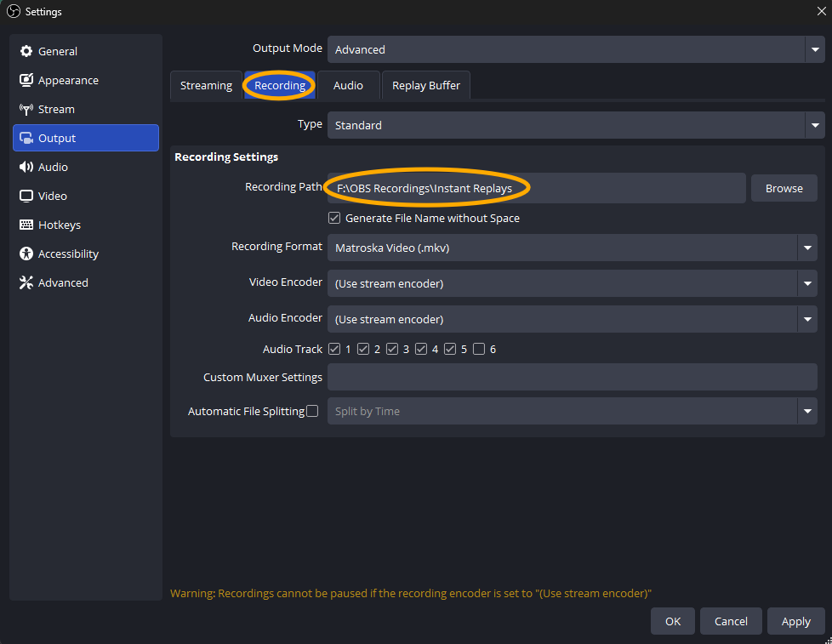This screenshot has height=644, width=832.
Task: Uncheck audio track 2
Action: 363,349
